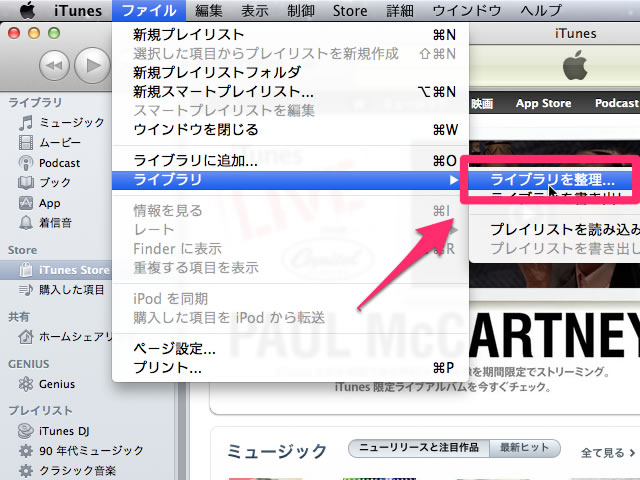This screenshot has width=640, height=480.
Task: Select Podcast label in library sidebar
Action: coord(60,163)
